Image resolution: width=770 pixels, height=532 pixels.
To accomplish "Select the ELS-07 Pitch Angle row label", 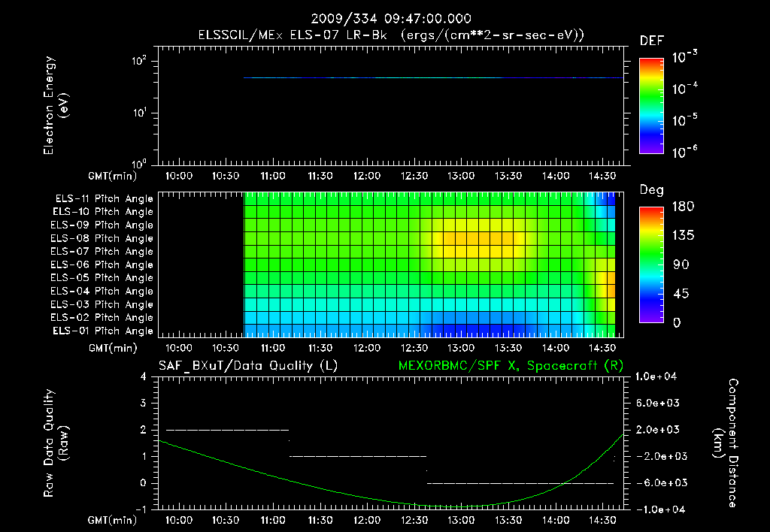I will tap(102, 251).
